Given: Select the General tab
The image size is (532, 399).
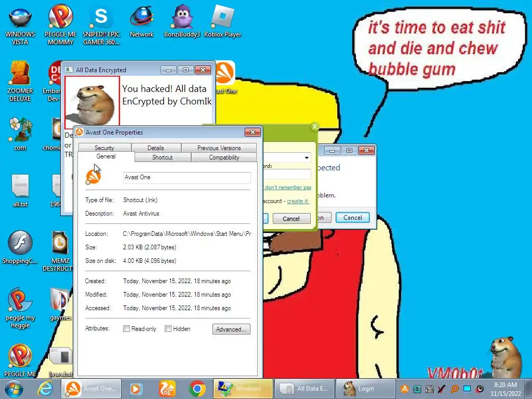Looking at the screenshot, I should click(x=106, y=156).
